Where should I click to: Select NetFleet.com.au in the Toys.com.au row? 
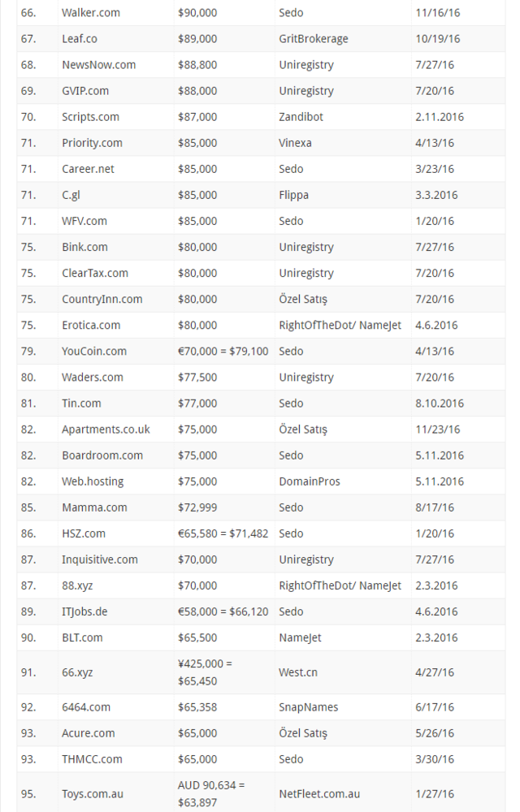click(319, 794)
